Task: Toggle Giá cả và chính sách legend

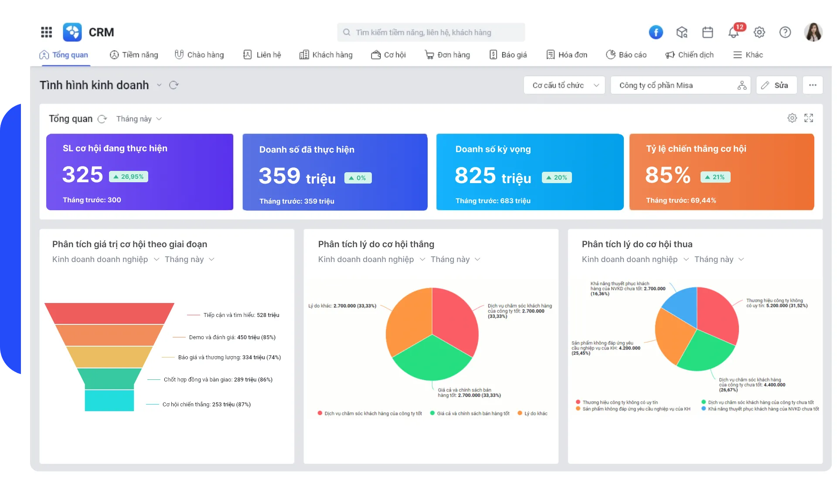Action: pyautogui.click(x=473, y=413)
